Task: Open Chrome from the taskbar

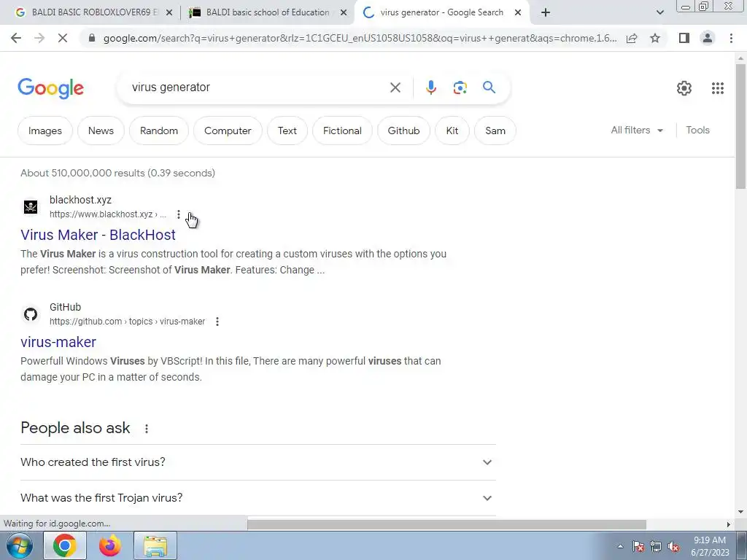Action: click(x=65, y=545)
